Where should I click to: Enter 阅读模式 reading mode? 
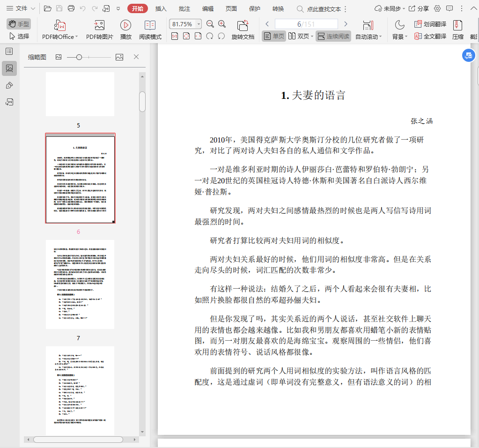(x=150, y=30)
